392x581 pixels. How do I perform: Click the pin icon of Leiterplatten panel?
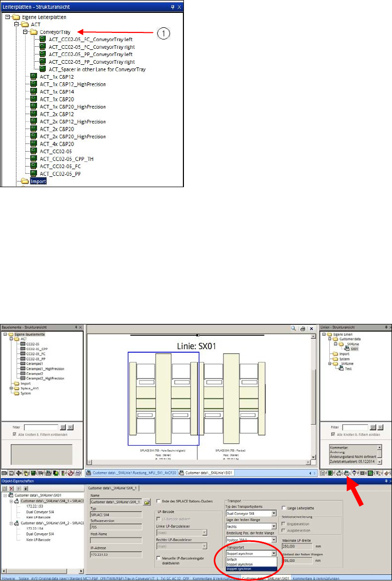(x=172, y=8)
